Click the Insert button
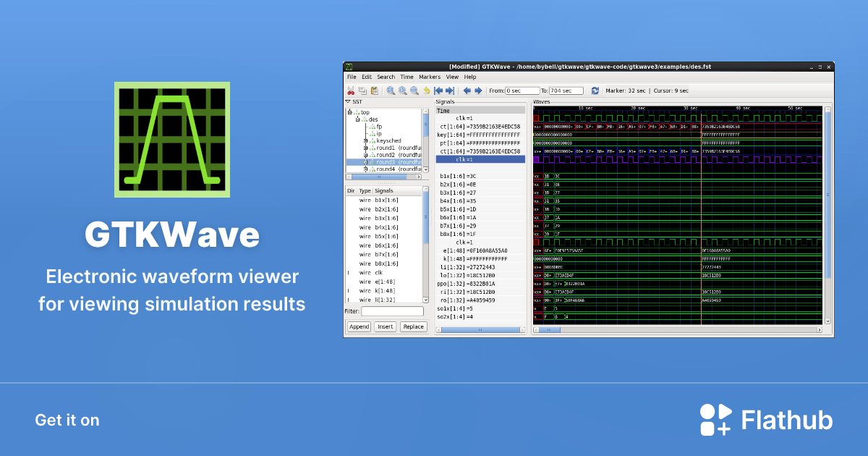 (x=385, y=326)
